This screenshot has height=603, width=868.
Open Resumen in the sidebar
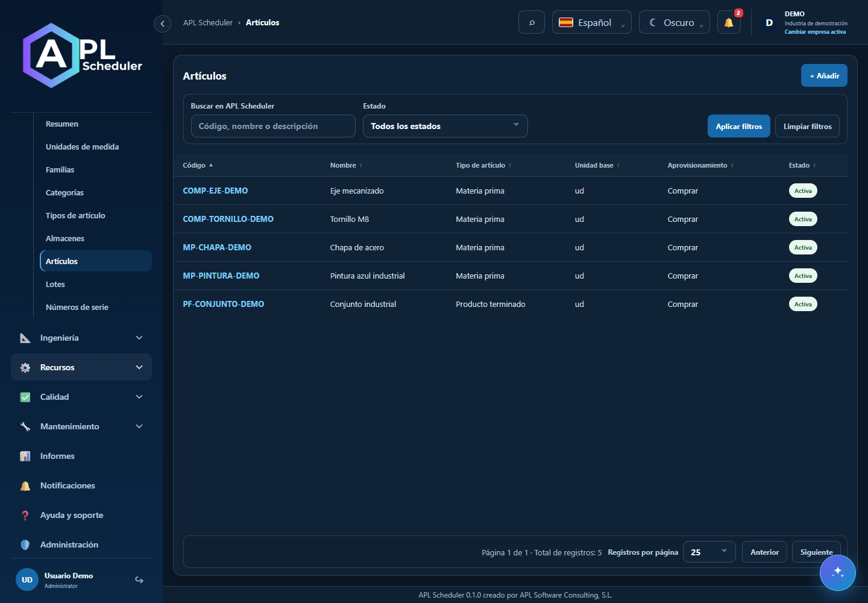96,124
